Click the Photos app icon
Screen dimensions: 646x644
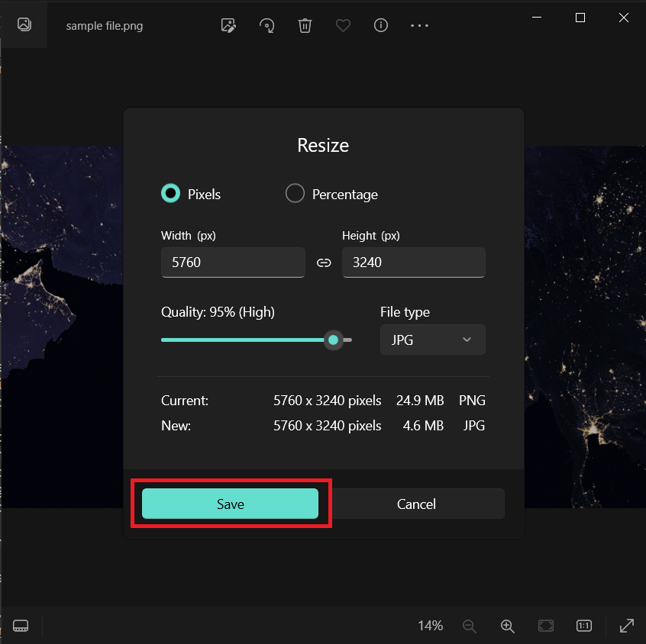coord(24,24)
